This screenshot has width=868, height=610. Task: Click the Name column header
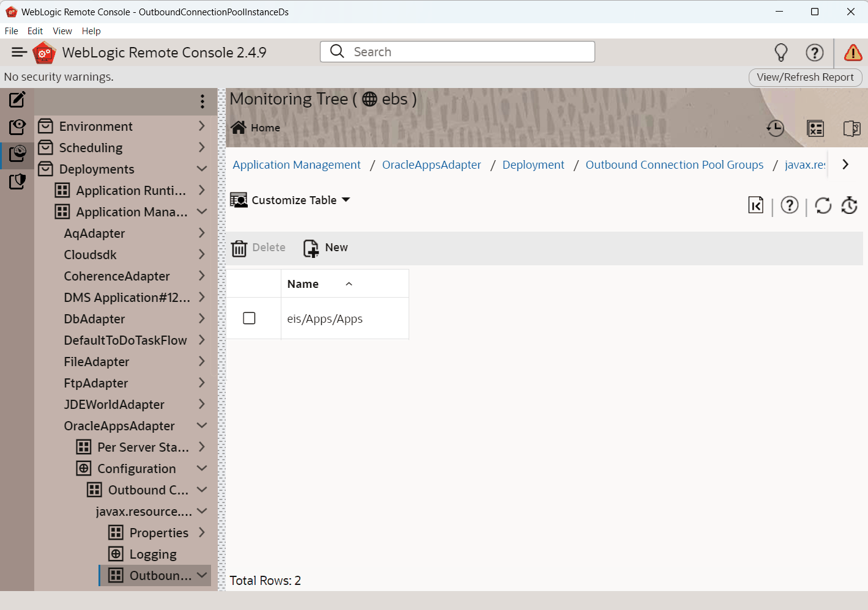[303, 284]
